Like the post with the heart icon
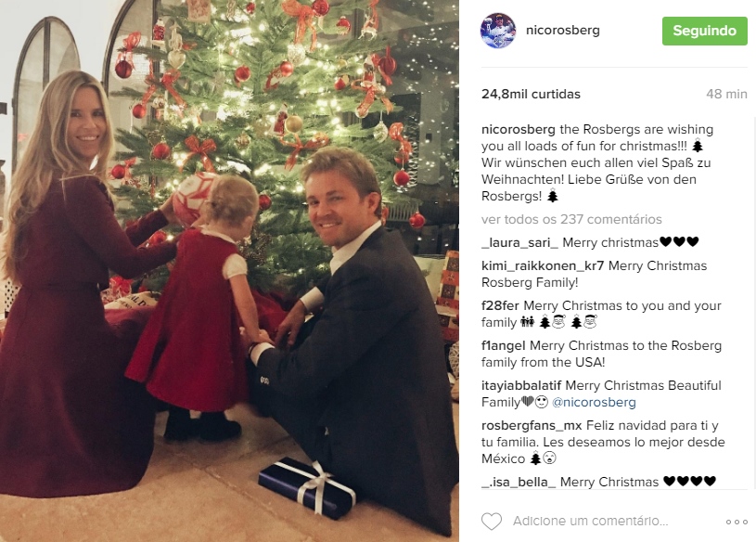This screenshot has height=542, width=756. click(x=492, y=522)
